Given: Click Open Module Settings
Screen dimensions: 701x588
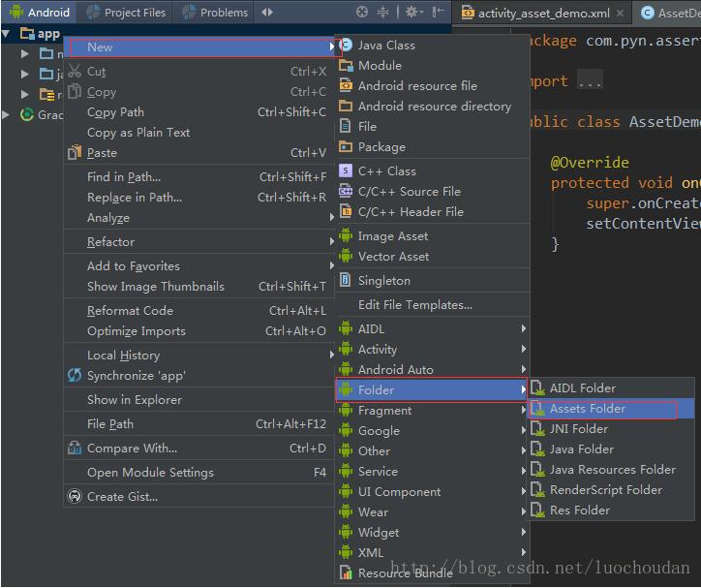Looking at the screenshot, I should [150, 472].
